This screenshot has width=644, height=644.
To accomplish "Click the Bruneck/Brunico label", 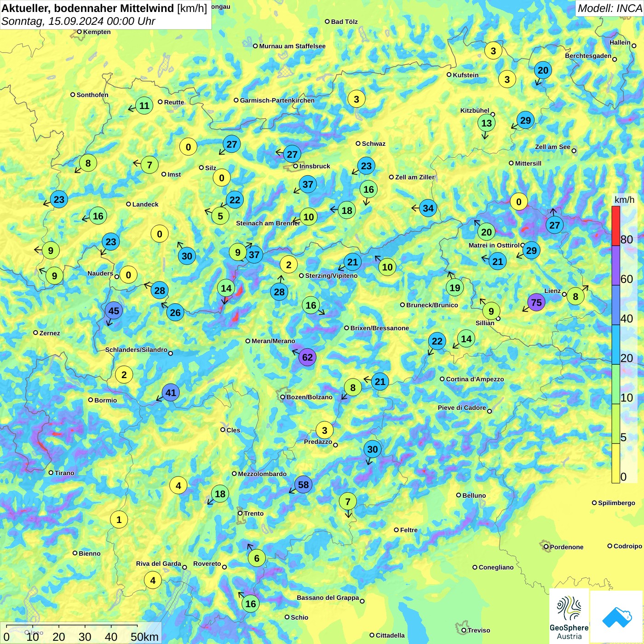I will pyautogui.click(x=432, y=305).
